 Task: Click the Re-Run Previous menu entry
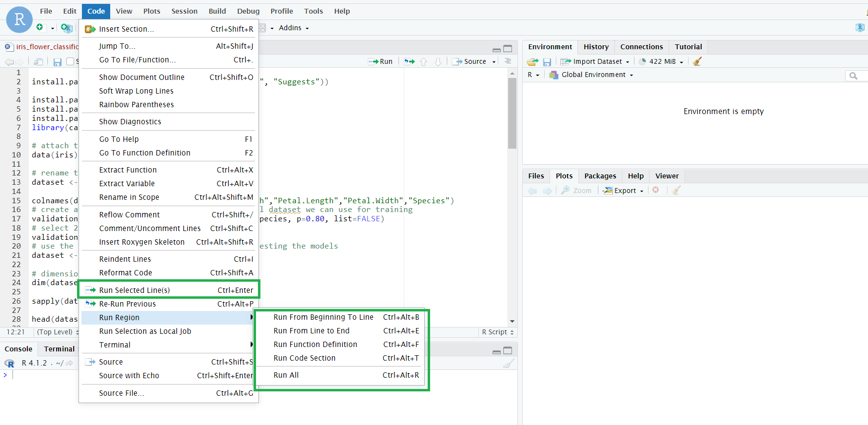(x=168, y=304)
